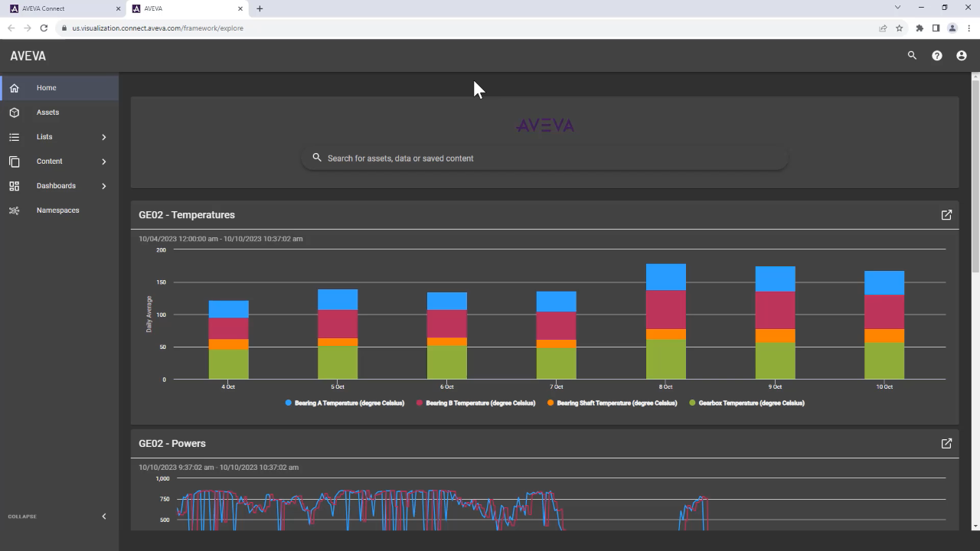This screenshot has width=980, height=551.
Task: Click the Bearing Shaft Temperature orange legend swatch
Action: coord(551,403)
